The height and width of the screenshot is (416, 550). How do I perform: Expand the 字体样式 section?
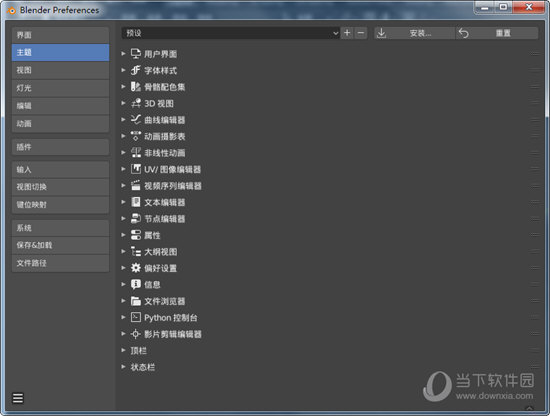coord(123,70)
